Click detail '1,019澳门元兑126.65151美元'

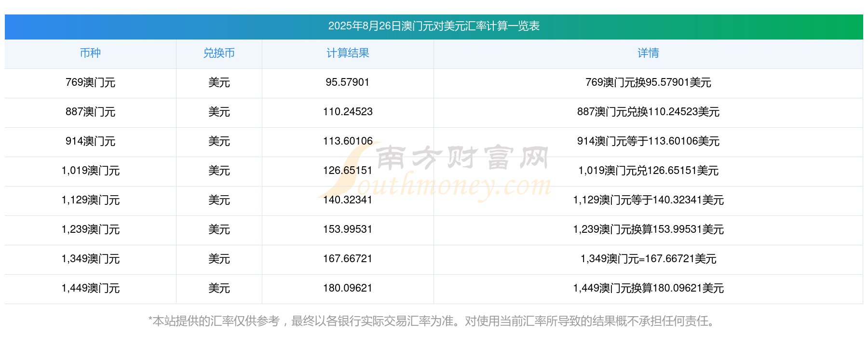(x=648, y=171)
